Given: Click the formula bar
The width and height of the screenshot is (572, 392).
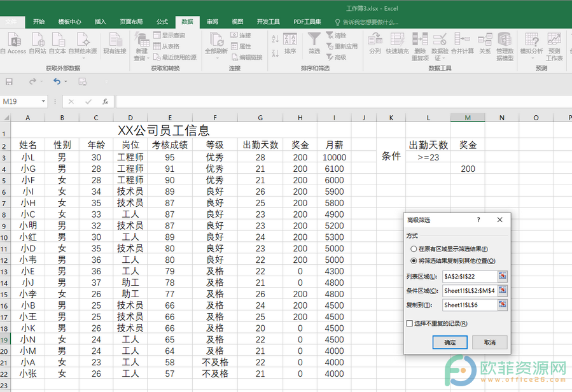Looking at the screenshot, I should pos(344,101).
